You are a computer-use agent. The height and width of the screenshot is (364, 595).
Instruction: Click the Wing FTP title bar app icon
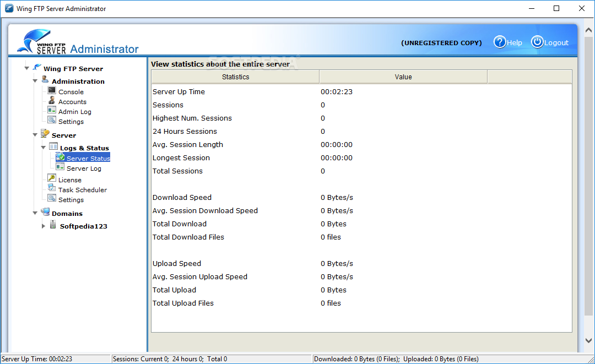(x=9, y=8)
